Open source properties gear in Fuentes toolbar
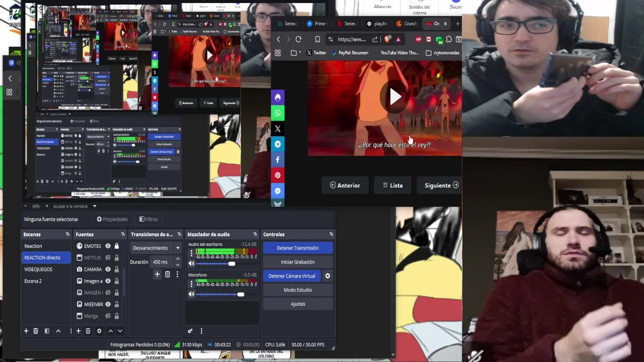 click(x=99, y=331)
